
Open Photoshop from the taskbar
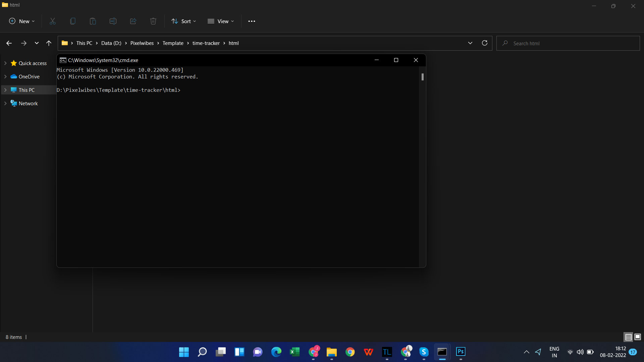coord(461,352)
